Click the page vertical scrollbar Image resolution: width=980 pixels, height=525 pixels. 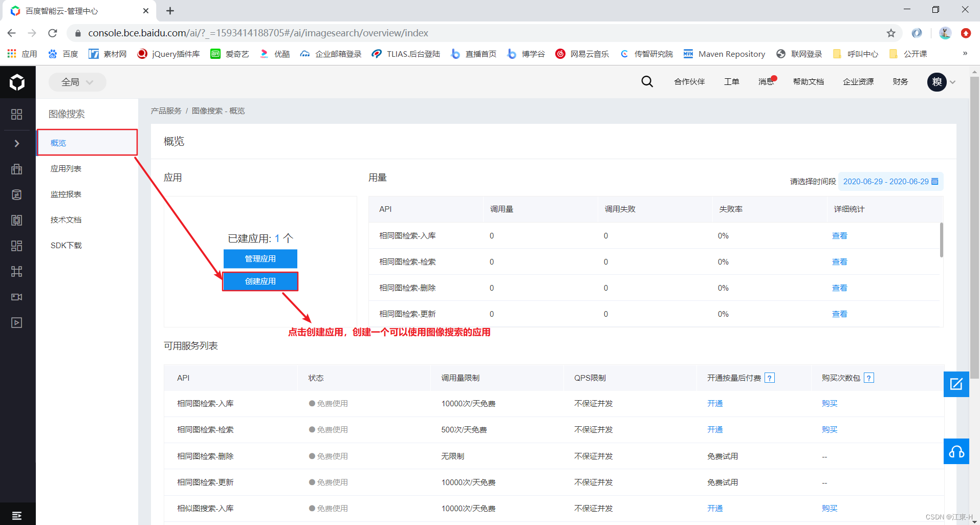974,228
